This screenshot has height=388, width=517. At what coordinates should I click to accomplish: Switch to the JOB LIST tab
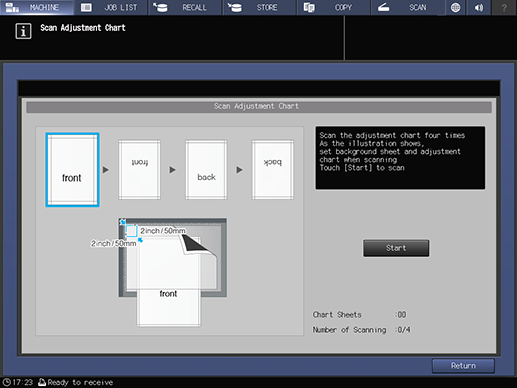point(111,7)
